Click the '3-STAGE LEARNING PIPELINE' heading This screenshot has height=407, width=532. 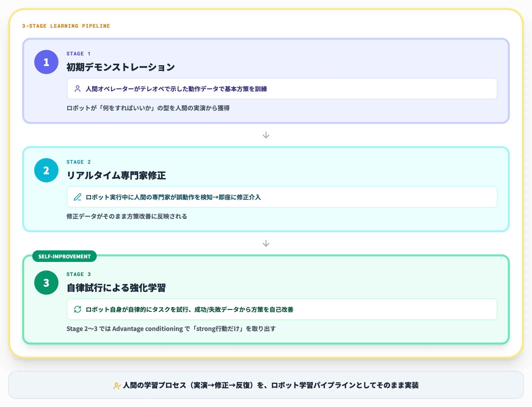[66, 26]
